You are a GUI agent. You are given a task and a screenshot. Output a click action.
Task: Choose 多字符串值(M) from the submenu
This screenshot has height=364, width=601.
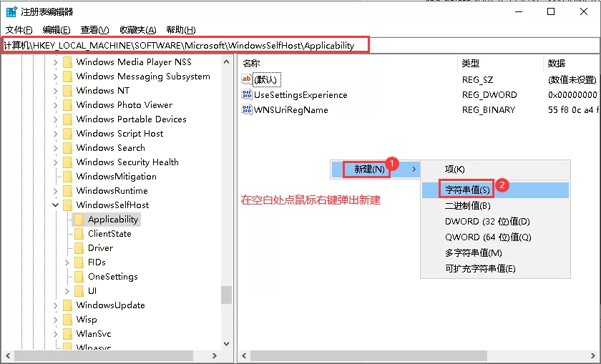point(495,253)
